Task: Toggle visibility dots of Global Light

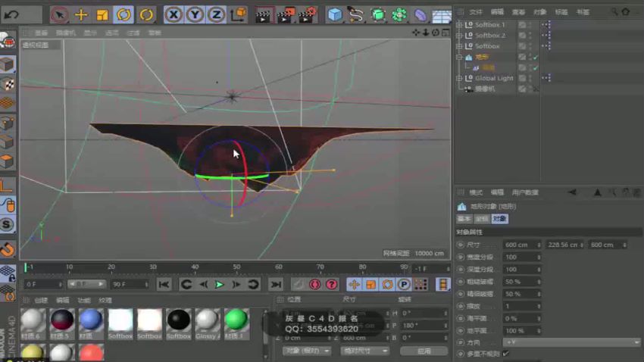Action: 530,78
